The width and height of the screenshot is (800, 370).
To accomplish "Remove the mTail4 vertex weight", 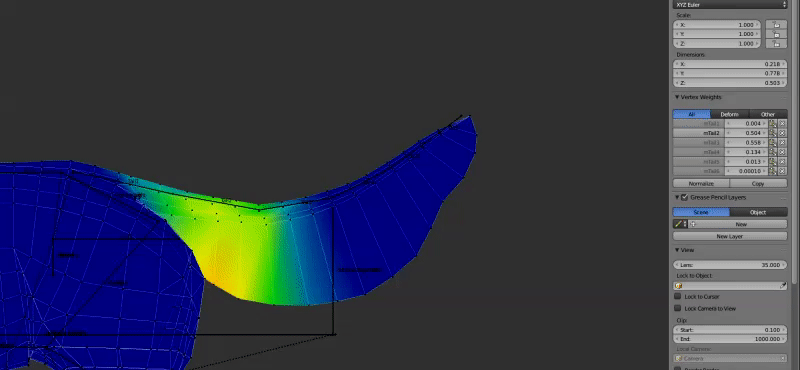I will pyautogui.click(x=782, y=152).
